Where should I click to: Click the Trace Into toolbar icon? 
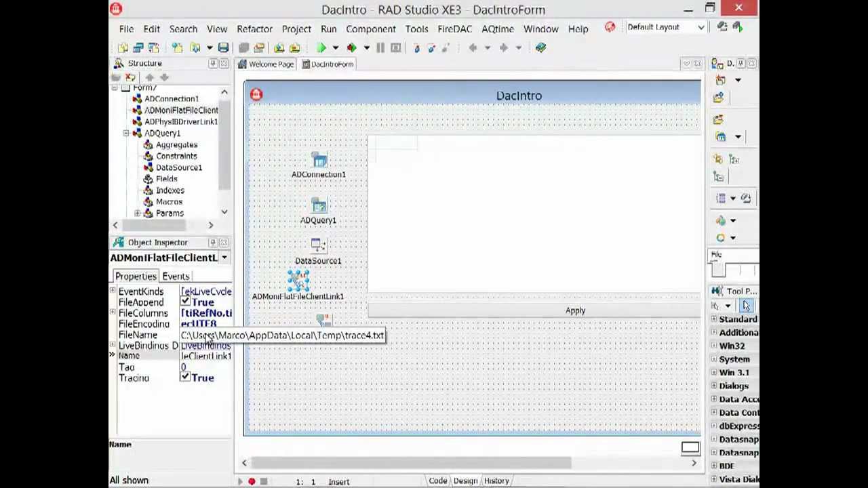click(x=416, y=48)
